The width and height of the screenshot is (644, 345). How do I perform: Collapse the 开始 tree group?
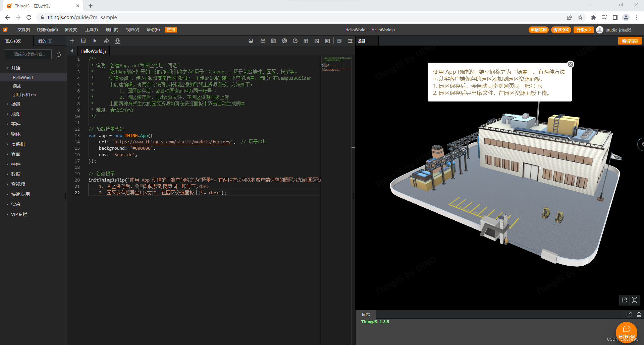[7, 68]
